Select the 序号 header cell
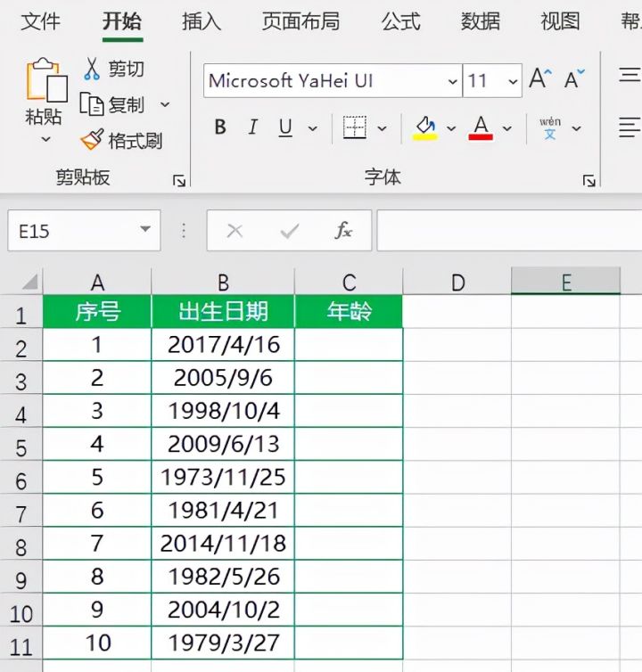 (x=97, y=312)
